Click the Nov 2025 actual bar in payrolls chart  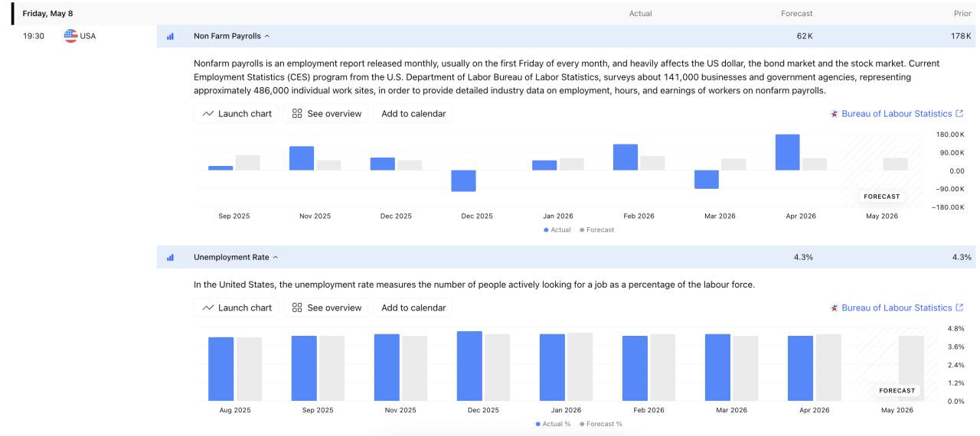302,158
